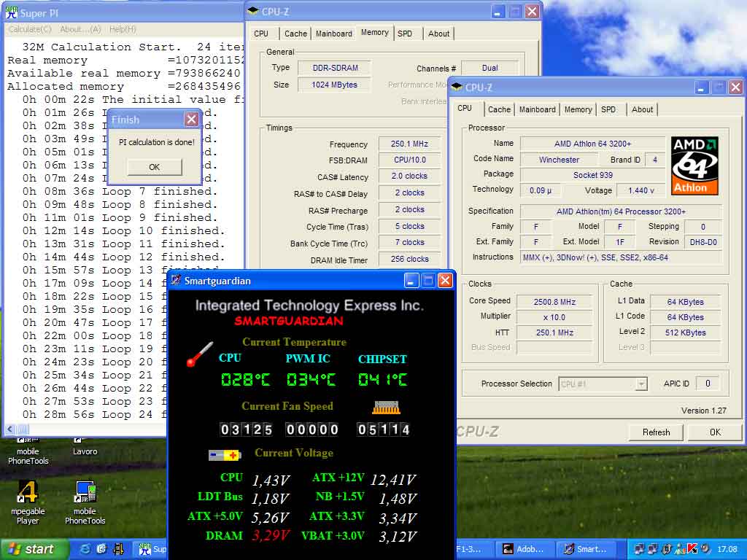This screenshot has height=560, width=747.
Task: Minimize the Smartguardian window
Action: pos(411,281)
